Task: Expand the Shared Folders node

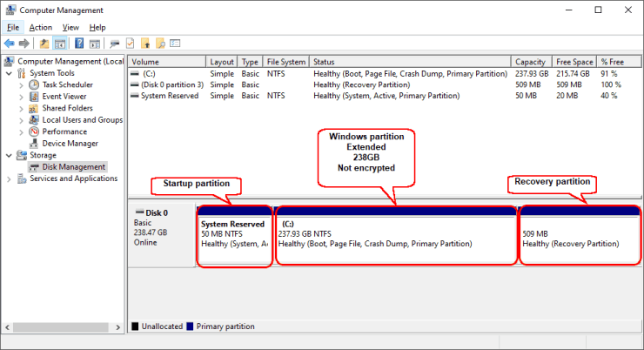Action: 21,109
